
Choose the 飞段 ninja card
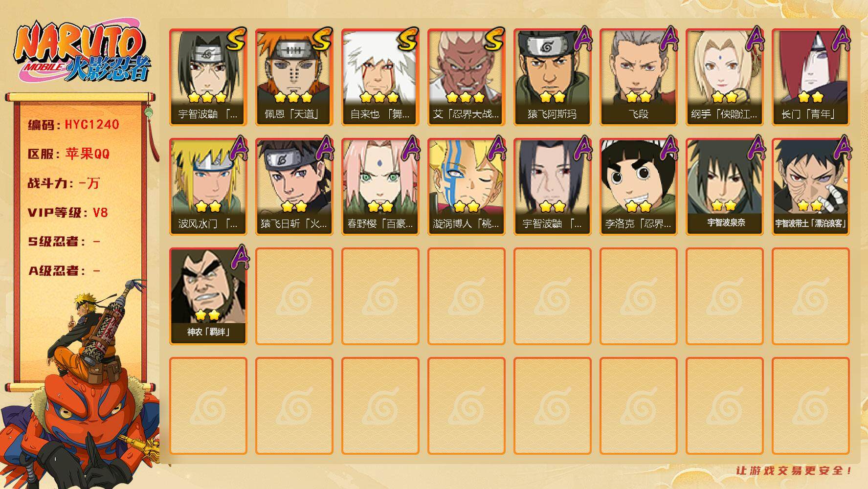pos(639,77)
